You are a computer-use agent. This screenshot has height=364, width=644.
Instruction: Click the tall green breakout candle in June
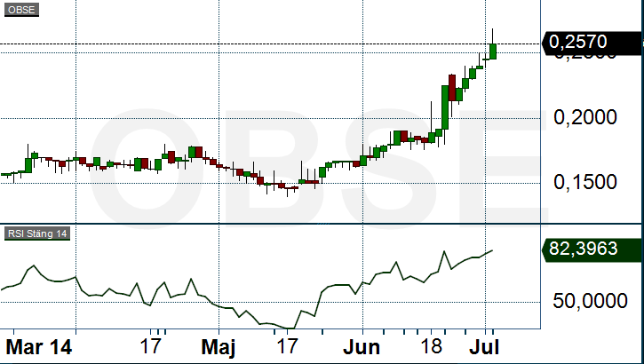point(445,107)
